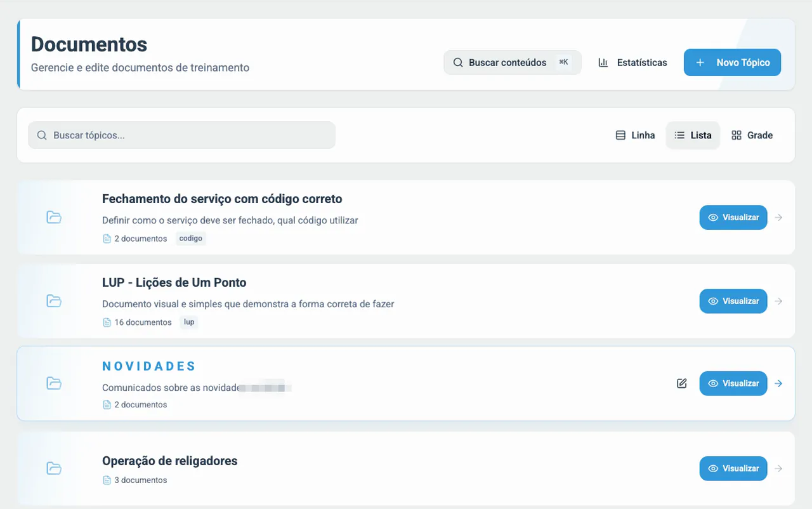Click the magnifier icon in Buscar tópicos field
812x509 pixels.
(x=42, y=135)
